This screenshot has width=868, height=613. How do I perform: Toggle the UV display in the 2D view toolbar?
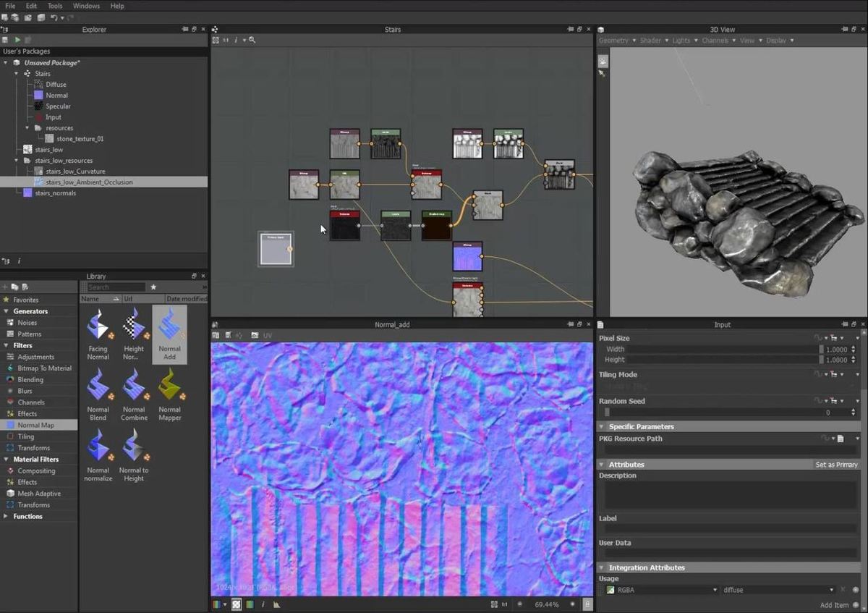tap(268, 336)
